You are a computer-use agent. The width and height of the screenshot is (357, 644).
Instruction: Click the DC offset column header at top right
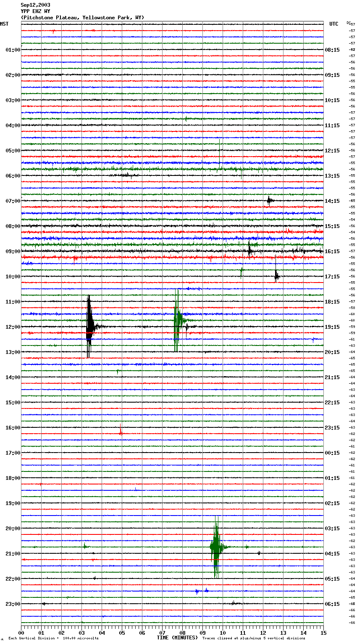pyautogui.click(x=349, y=22)
